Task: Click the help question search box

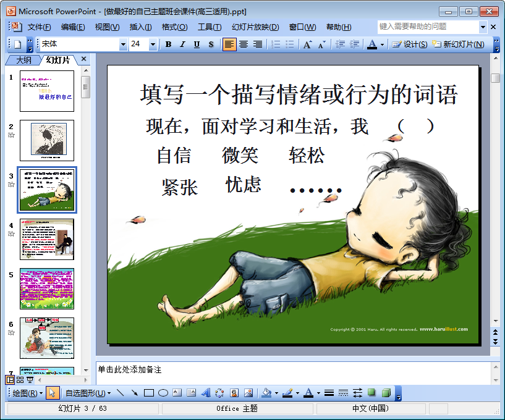Action: point(428,27)
